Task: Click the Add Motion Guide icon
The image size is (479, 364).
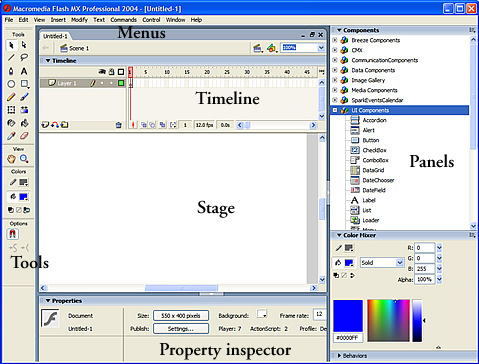Action: click(x=55, y=125)
